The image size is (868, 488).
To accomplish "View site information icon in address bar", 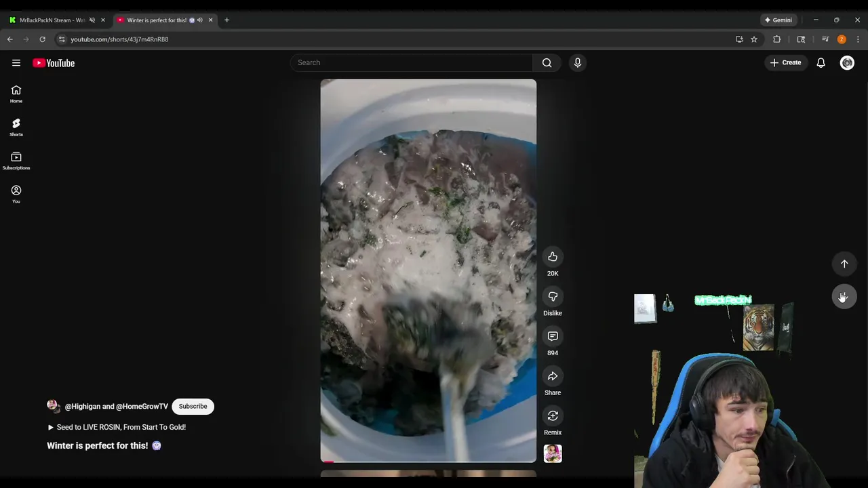I will [62, 39].
